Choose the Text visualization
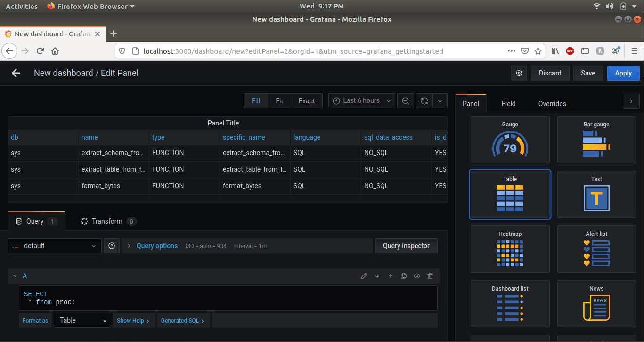The image size is (644, 342). (596, 194)
